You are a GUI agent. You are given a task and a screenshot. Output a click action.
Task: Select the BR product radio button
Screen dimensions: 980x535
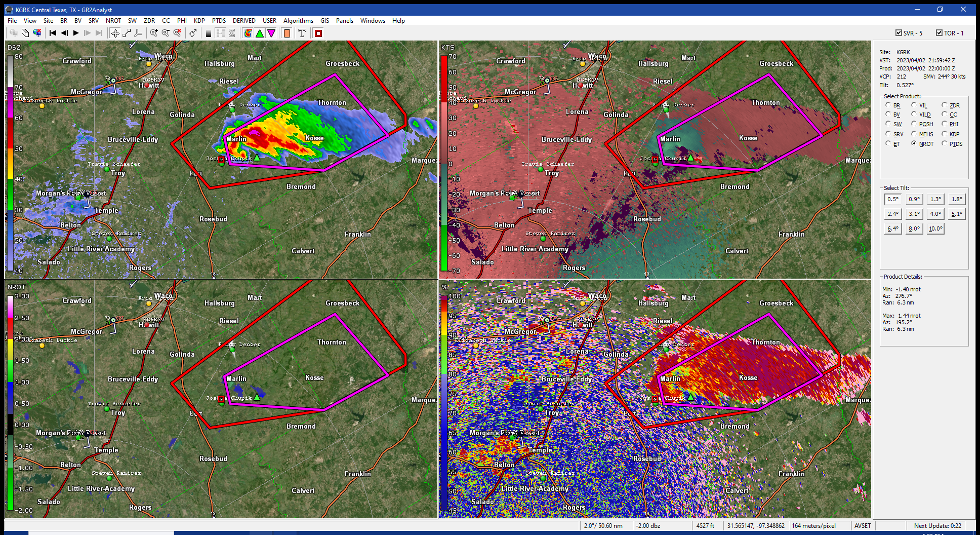coord(888,105)
